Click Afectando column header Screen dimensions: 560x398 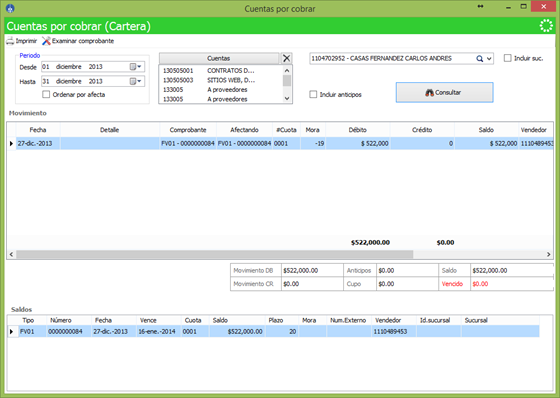[x=244, y=130]
